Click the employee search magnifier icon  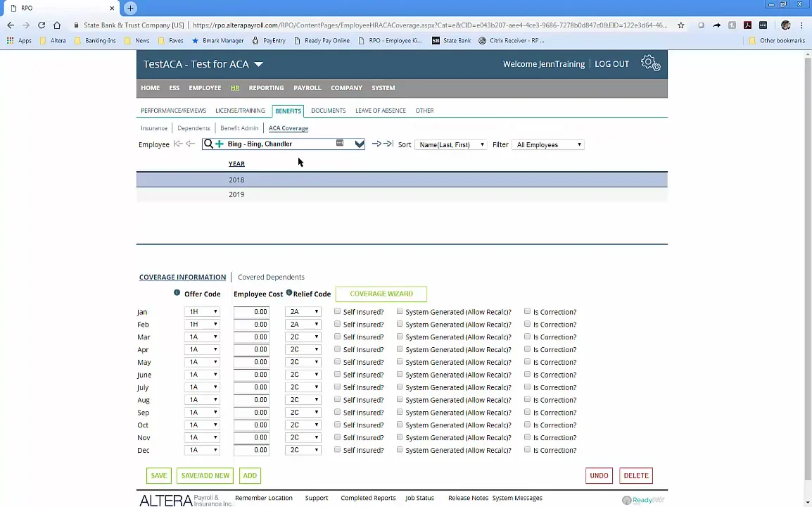tap(208, 144)
